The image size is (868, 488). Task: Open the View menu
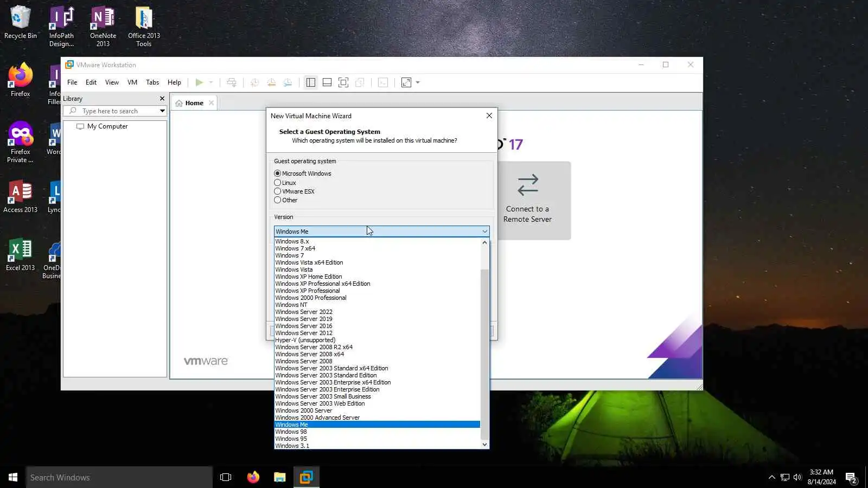point(112,82)
